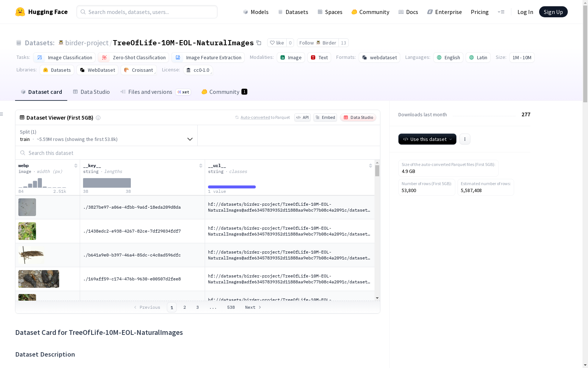Open the Pricing page
The image size is (588, 368).
click(x=480, y=12)
